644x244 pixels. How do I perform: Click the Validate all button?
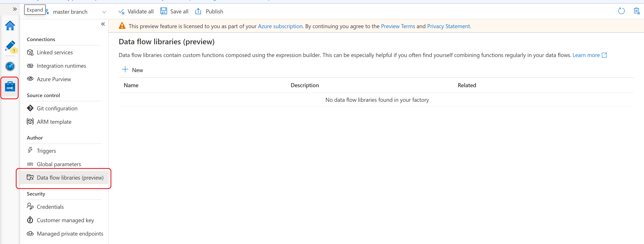(136, 11)
